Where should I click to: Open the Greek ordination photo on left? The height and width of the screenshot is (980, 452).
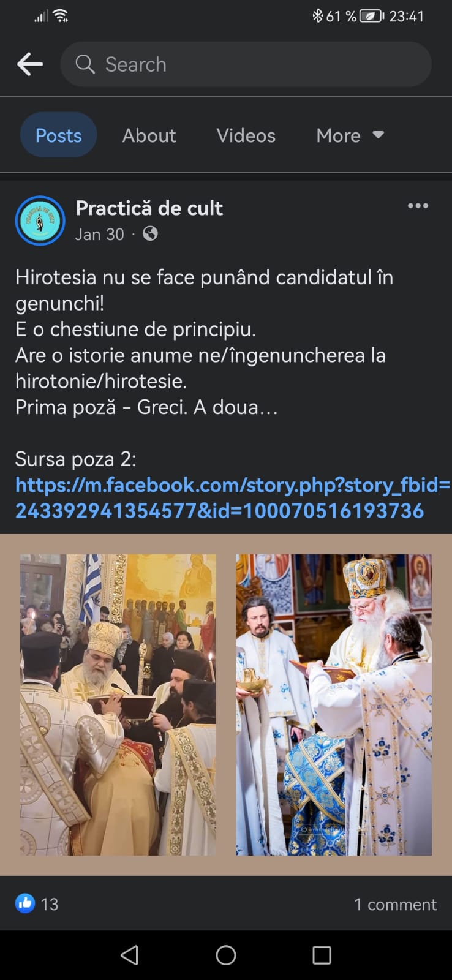tap(118, 704)
